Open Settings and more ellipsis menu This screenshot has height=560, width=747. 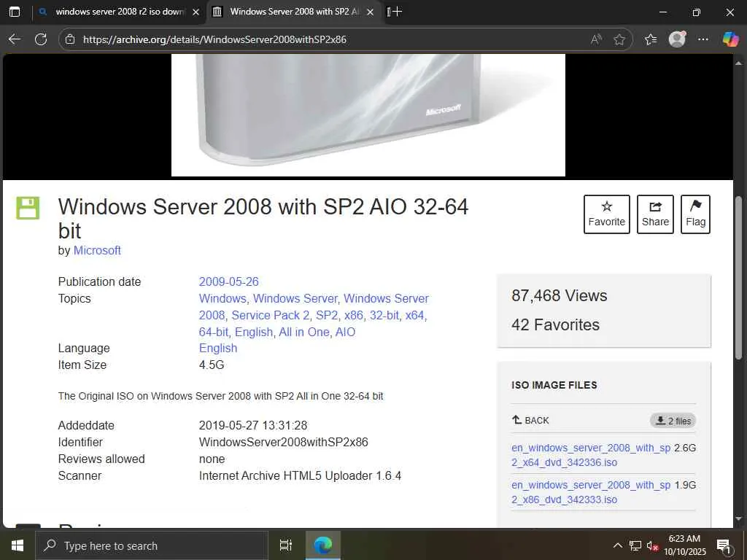[x=703, y=39]
